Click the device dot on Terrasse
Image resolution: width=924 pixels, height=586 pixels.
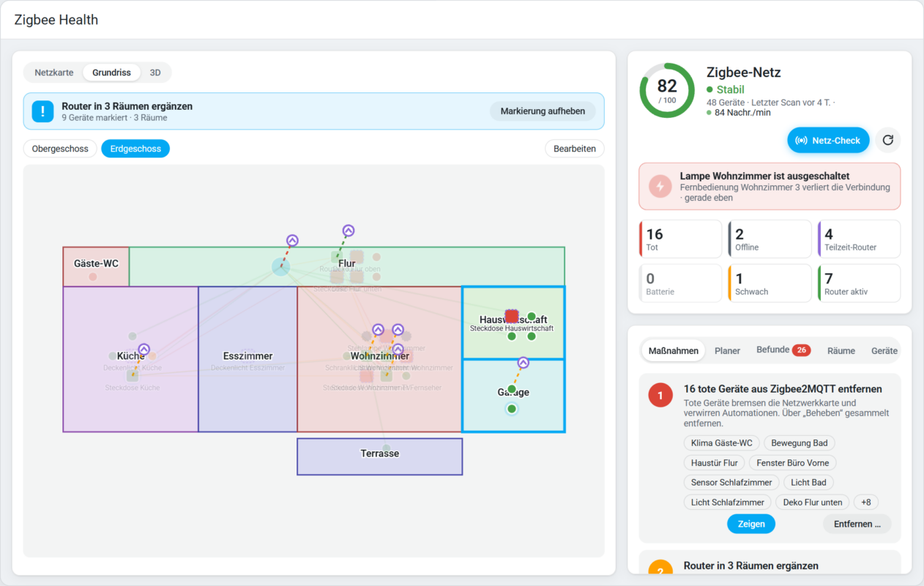click(387, 448)
